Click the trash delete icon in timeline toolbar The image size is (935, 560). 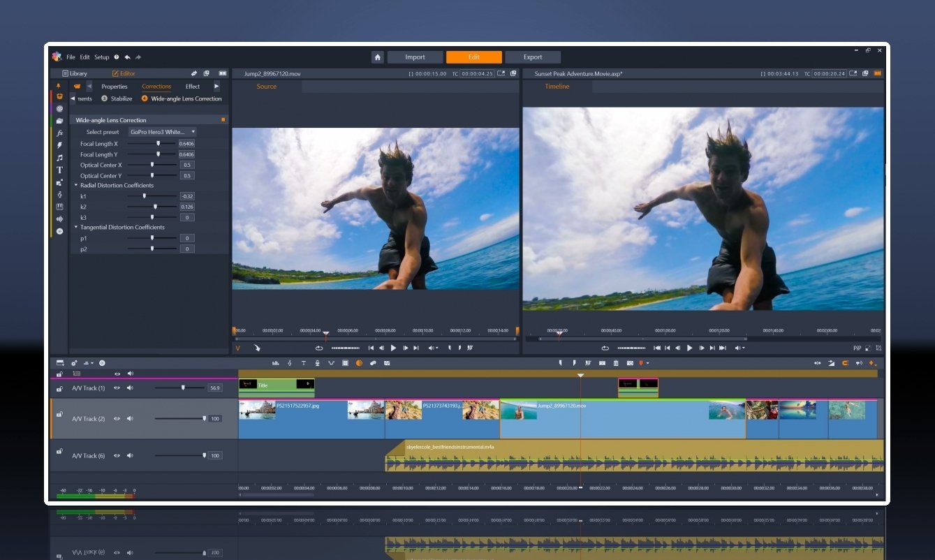pyautogui.click(x=616, y=363)
